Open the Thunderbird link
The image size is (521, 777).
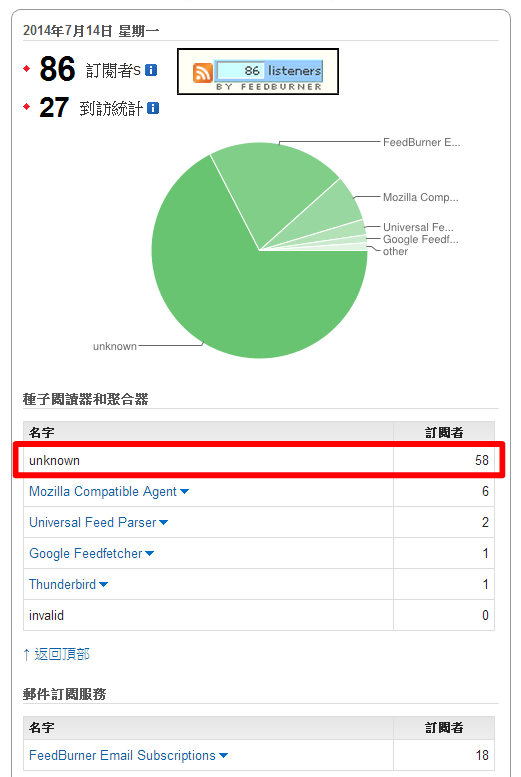[x=62, y=585]
